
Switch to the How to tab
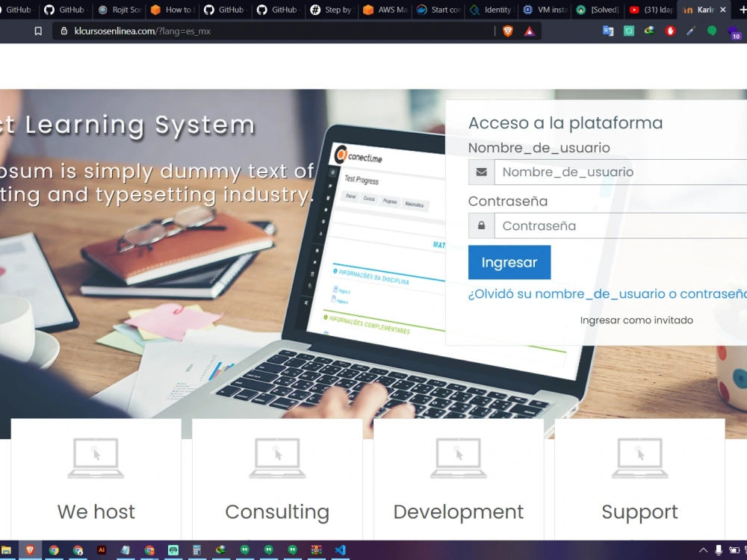click(x=174, y=10)
